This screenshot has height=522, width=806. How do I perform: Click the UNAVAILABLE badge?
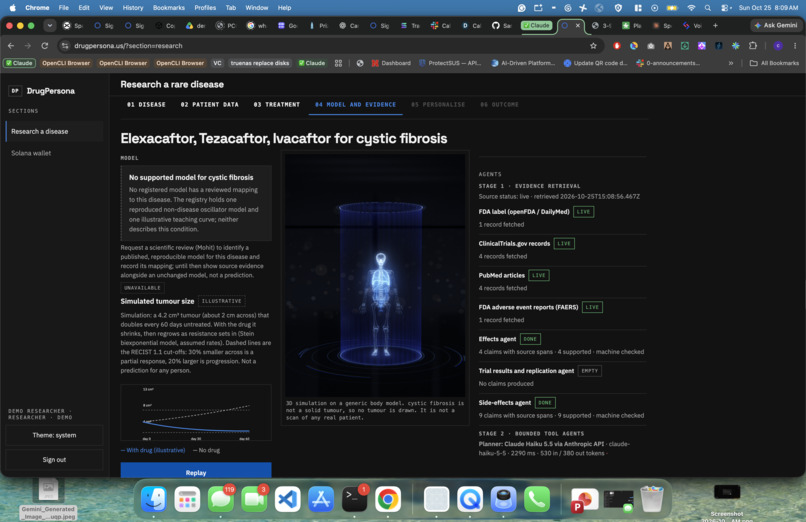[x=142, y=288]
